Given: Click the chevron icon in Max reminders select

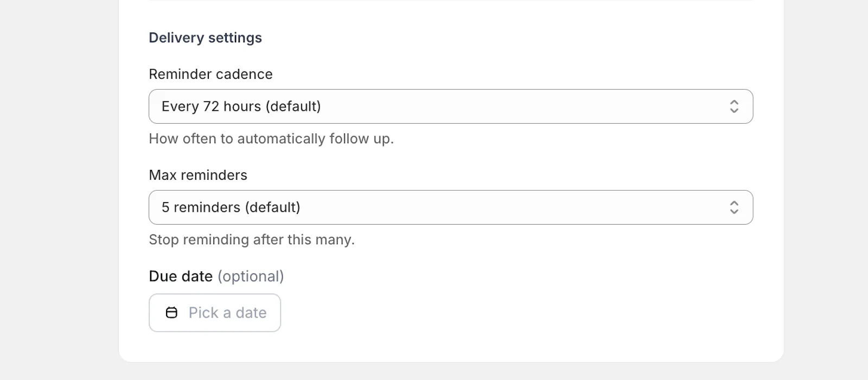Looking at the screenshot, I should point(734,207).
